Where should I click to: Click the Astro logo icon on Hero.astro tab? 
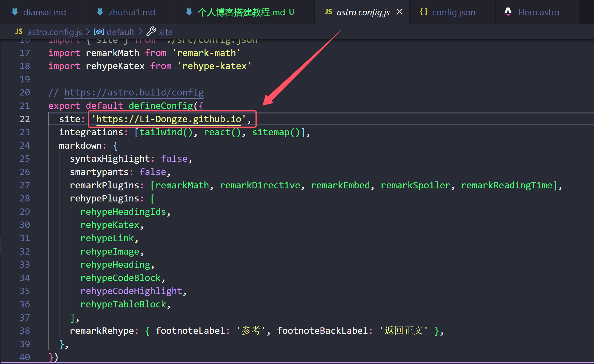point(508,12)
